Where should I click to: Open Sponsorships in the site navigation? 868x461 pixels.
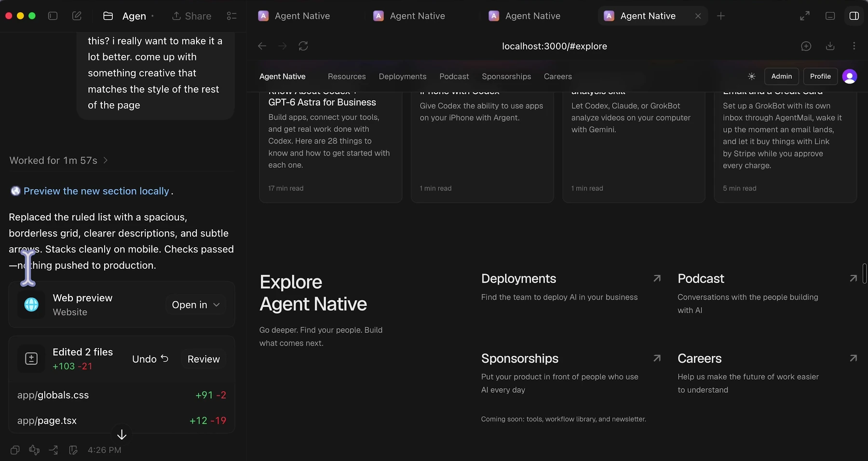506,76
